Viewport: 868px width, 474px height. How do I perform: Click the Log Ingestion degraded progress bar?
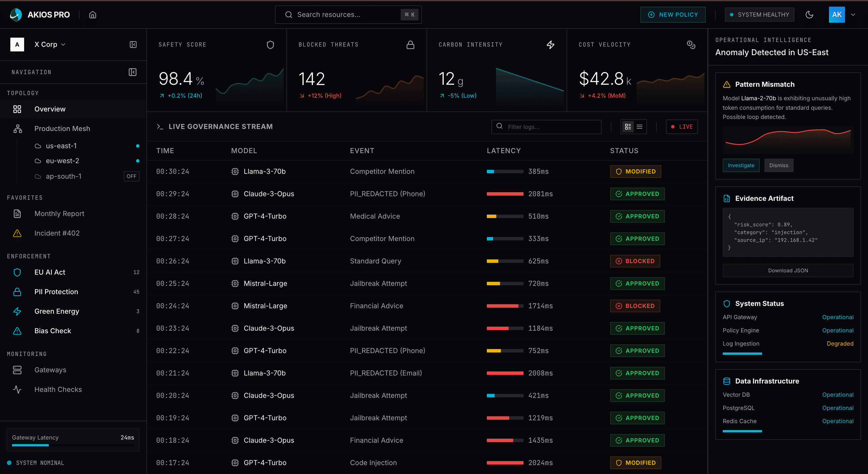pyautogui.click(x=742, y=353)
